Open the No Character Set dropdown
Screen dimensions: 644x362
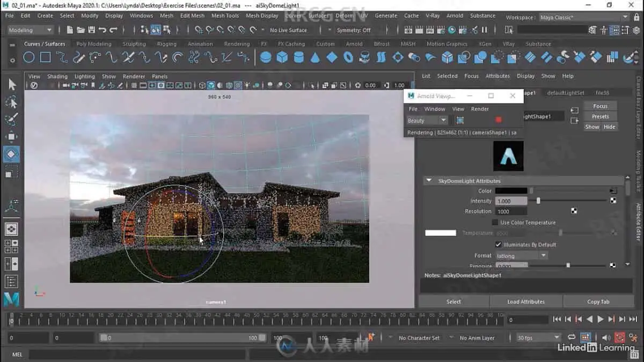coord(419,338)
